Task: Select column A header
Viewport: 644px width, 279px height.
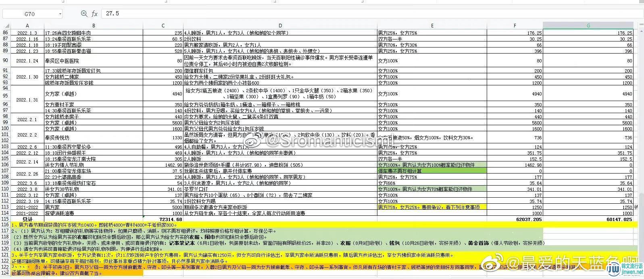Action: click(x=27, y=26)
